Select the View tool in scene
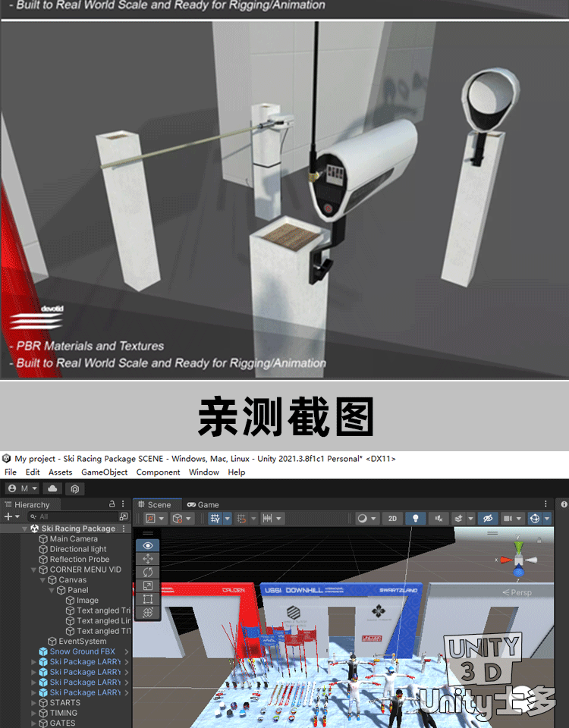The width and height of the screenshot is (569, 728). click(x=148, y=545)
